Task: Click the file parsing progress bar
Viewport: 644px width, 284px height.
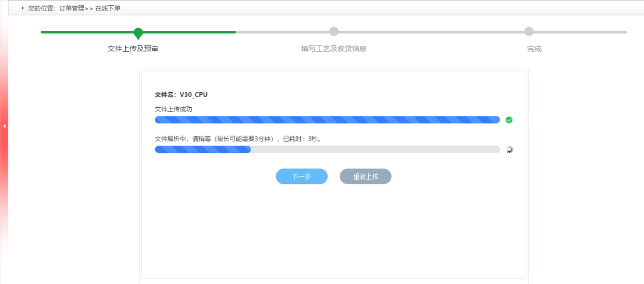Action: [327, 149]
